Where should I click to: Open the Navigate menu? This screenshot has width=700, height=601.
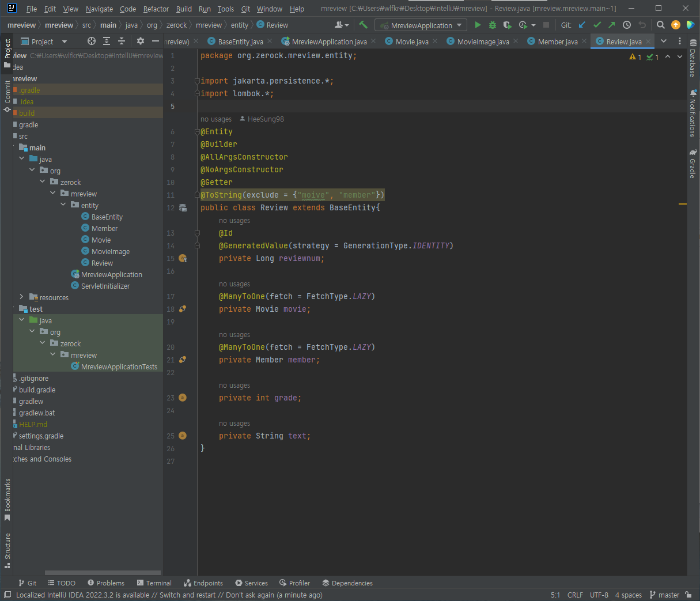[x=99, y=9]
